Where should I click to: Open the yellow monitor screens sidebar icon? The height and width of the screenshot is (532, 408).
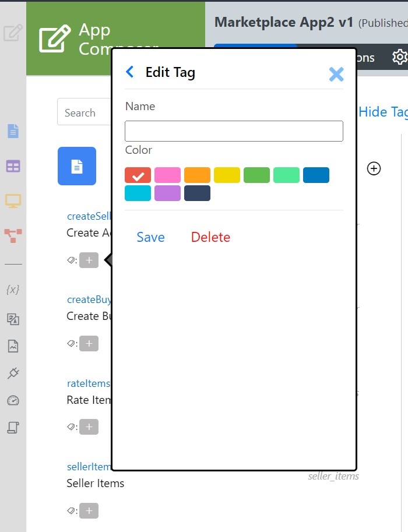(x=13, y=201)
